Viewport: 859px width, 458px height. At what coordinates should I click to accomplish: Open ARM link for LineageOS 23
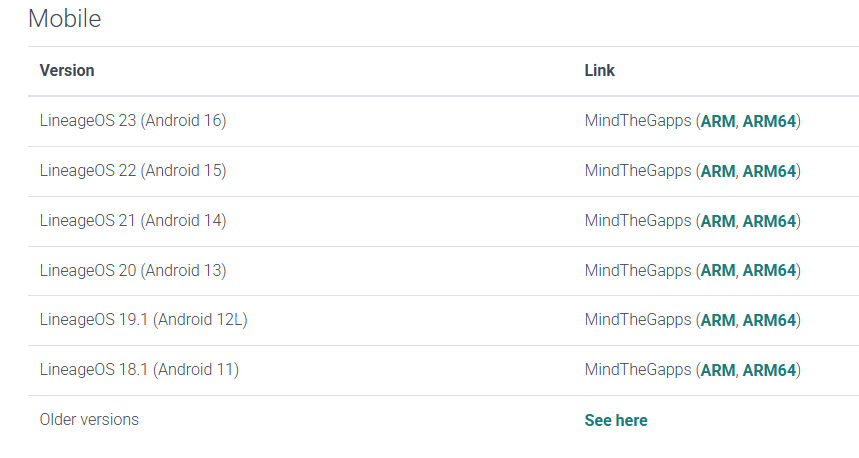tap(718, 121)
